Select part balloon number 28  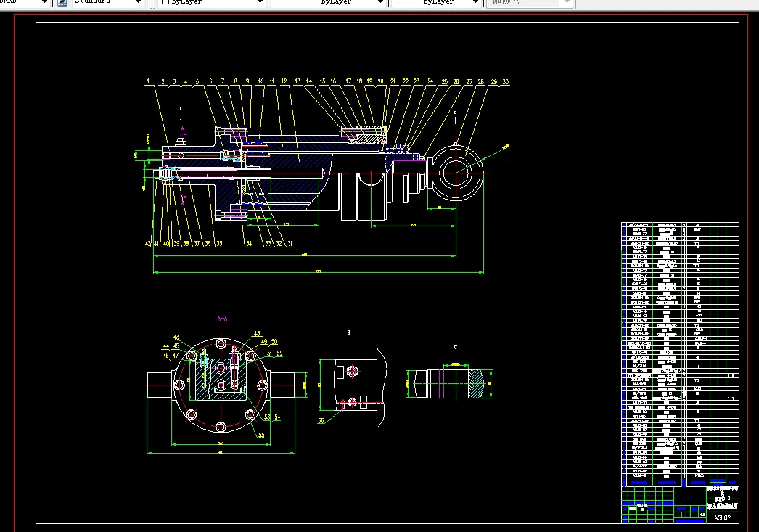click(480, 82)
